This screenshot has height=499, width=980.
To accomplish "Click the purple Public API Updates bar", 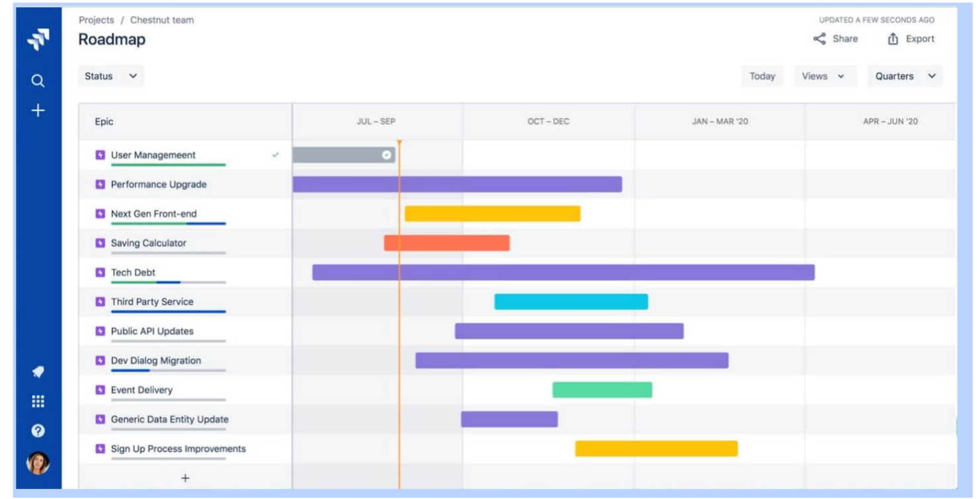I will click(569, 331).
